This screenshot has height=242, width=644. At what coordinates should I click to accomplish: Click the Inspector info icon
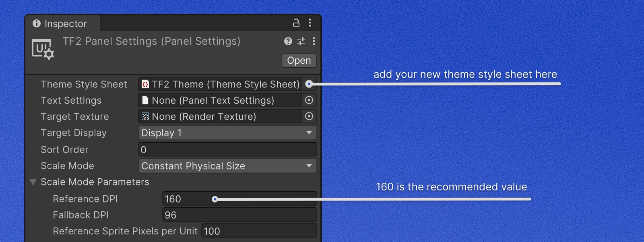(x=37, y=23)
